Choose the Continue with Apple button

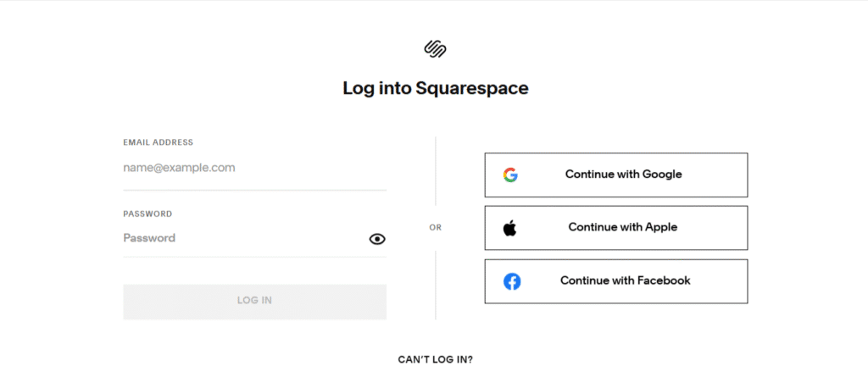[615, 228]
